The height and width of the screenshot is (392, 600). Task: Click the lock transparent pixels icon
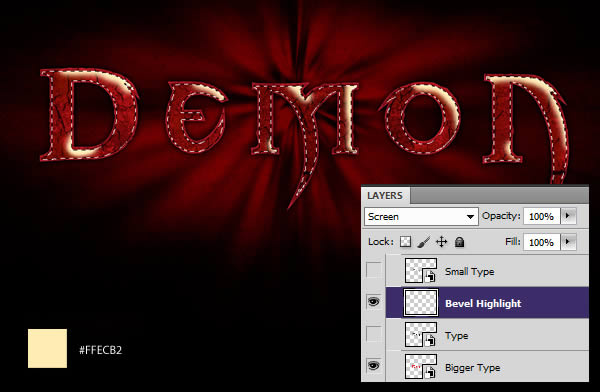[406, 242]
